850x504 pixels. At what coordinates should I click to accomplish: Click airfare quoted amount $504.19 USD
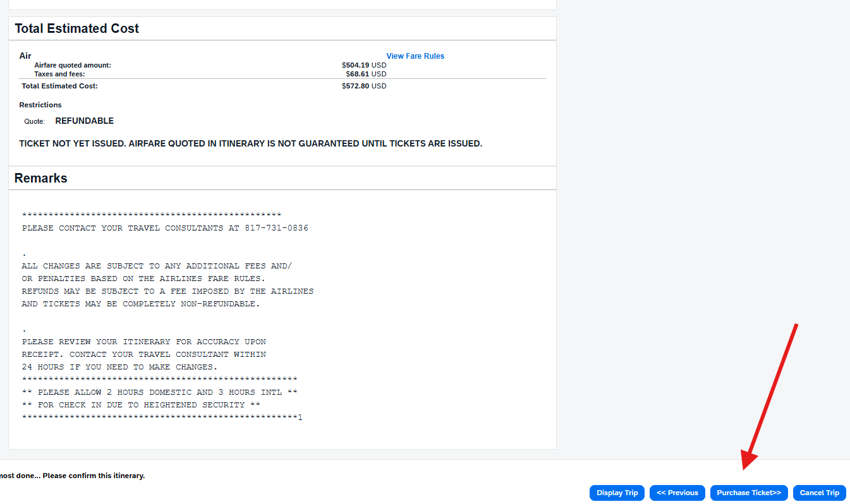click(364, 65)
